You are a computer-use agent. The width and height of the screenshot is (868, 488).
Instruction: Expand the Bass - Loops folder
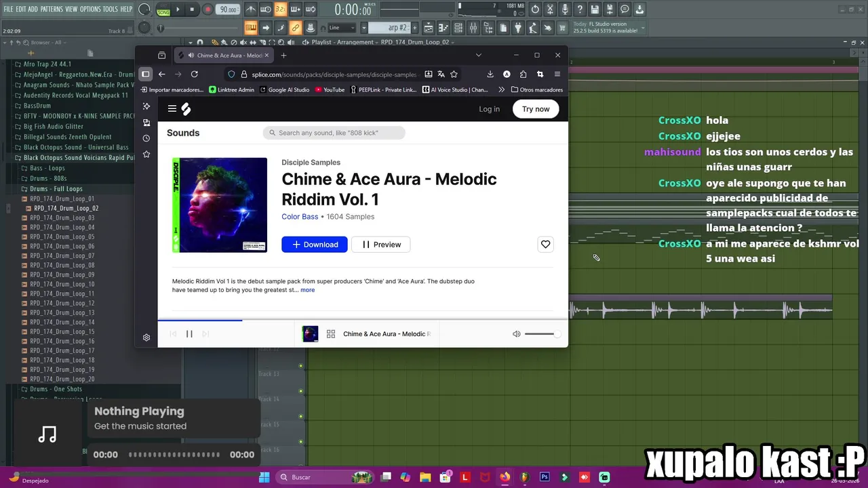47,167
